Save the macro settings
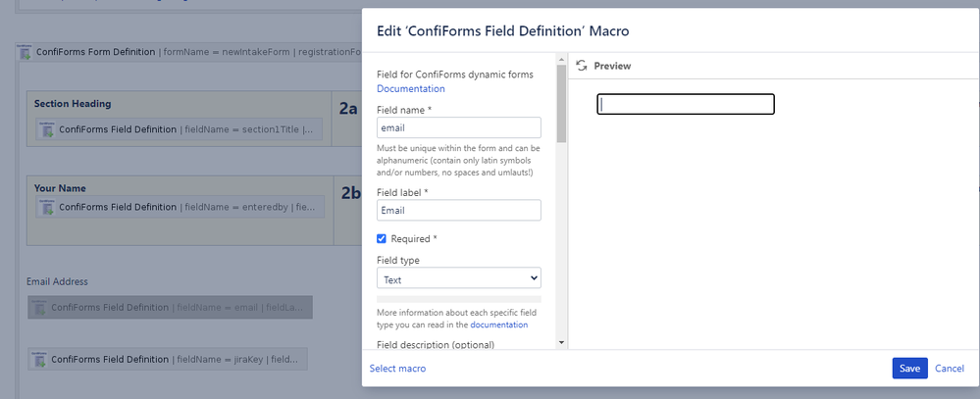The width and height of the screenshot is (980, 399). click(909, 369)
